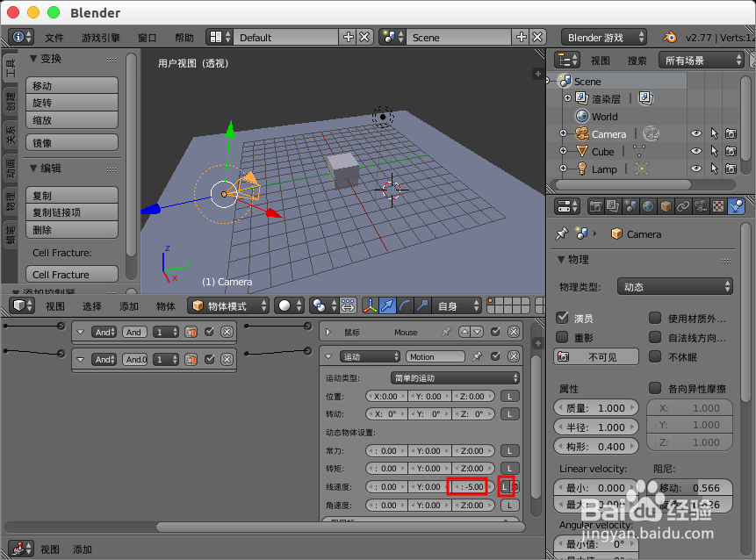The width and height of the screenshot is (756, 560).
Task: Click the 不可见 button
Action: point(596,356)
